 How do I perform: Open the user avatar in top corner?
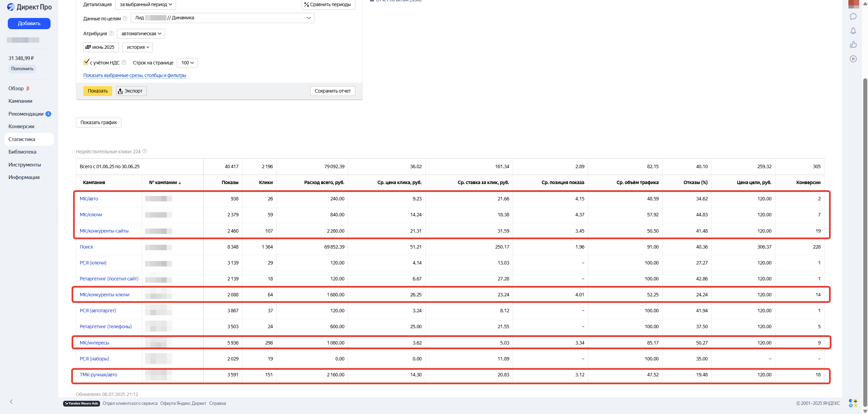coord(853,4)
